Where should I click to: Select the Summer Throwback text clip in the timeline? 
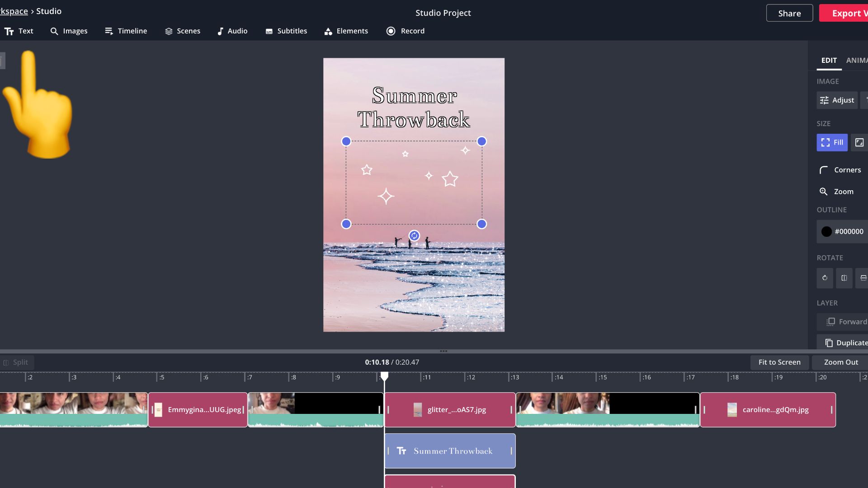450,451
